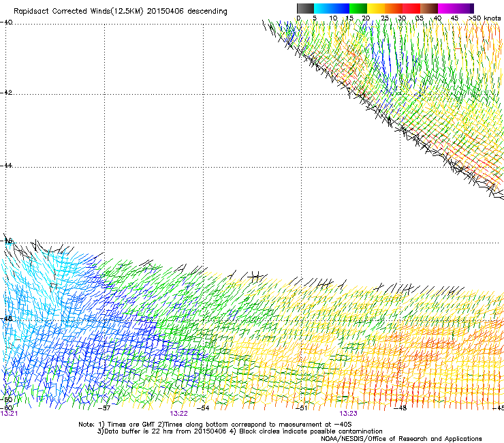Click the '>50 knots' legend label
This screenshot has width=504, height=443.
coord(484,18)
